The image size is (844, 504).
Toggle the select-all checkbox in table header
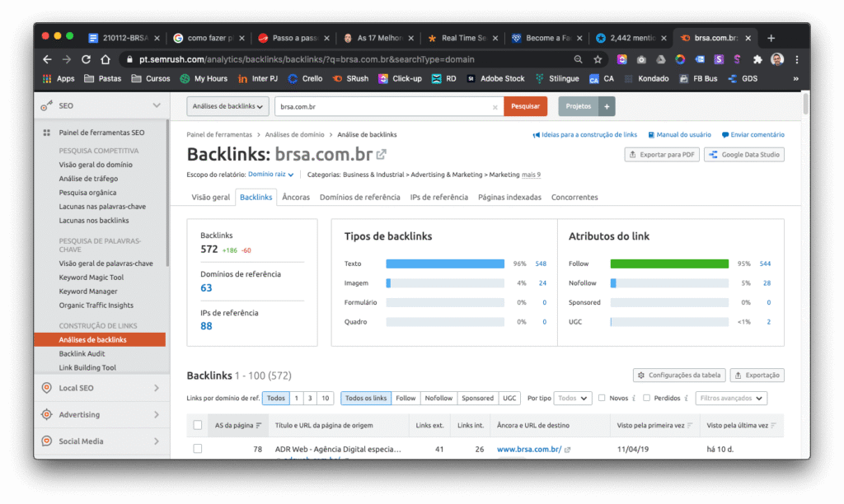pos(198,426)
